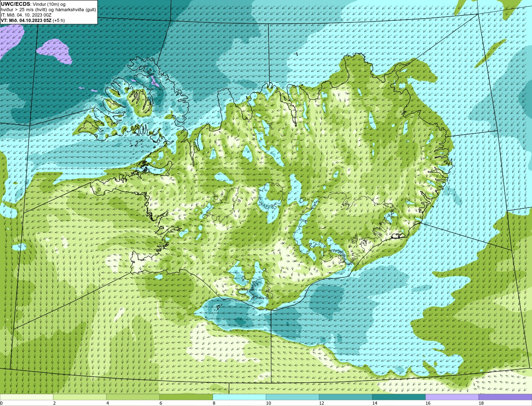The image size is (532, 406).
Task: Click the pale yellow 0–2 m/s legend swatch
Action: [27, 397]
